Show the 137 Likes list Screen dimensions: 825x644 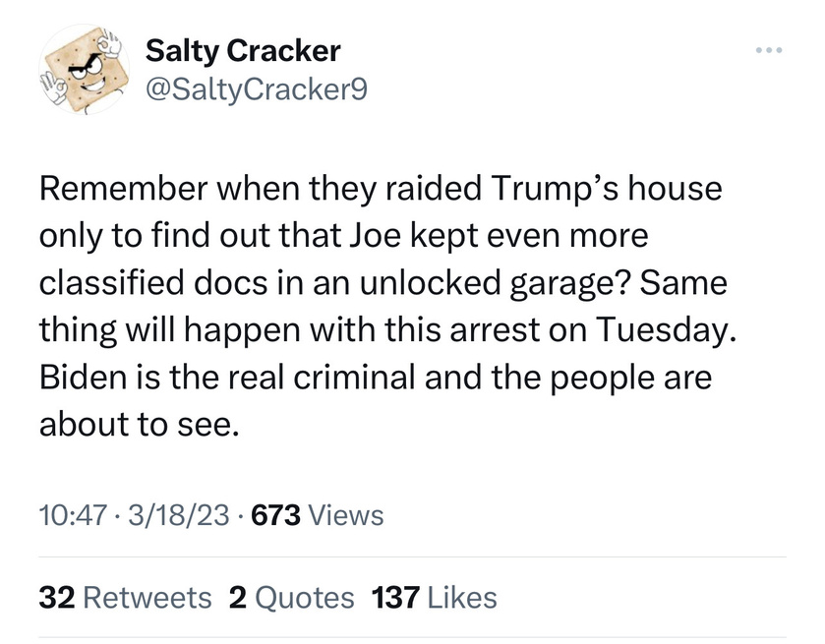point(434,598)
